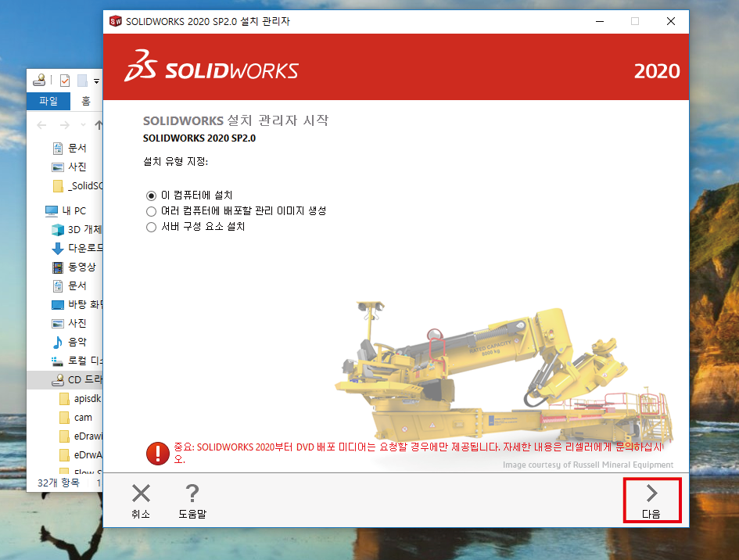The height and width of the screenshot is (560, 739).
Task: Click the red important warning icon
Action: point(158,454)
